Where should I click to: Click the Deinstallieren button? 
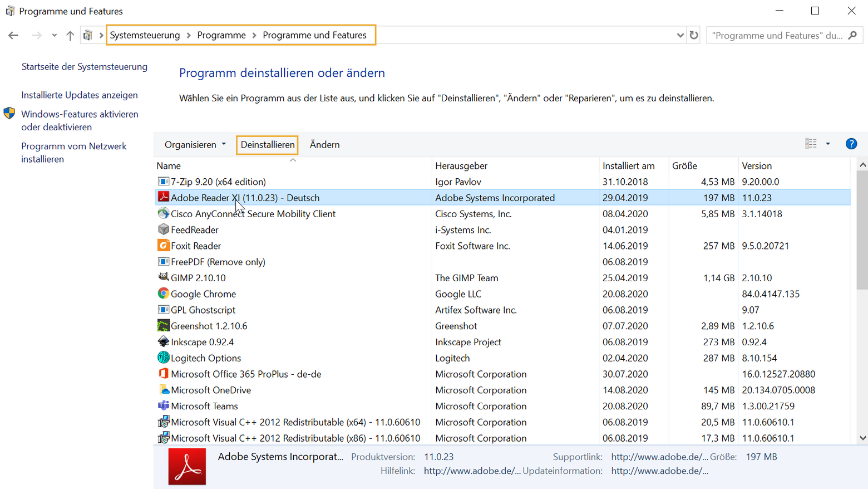[267, 144]
